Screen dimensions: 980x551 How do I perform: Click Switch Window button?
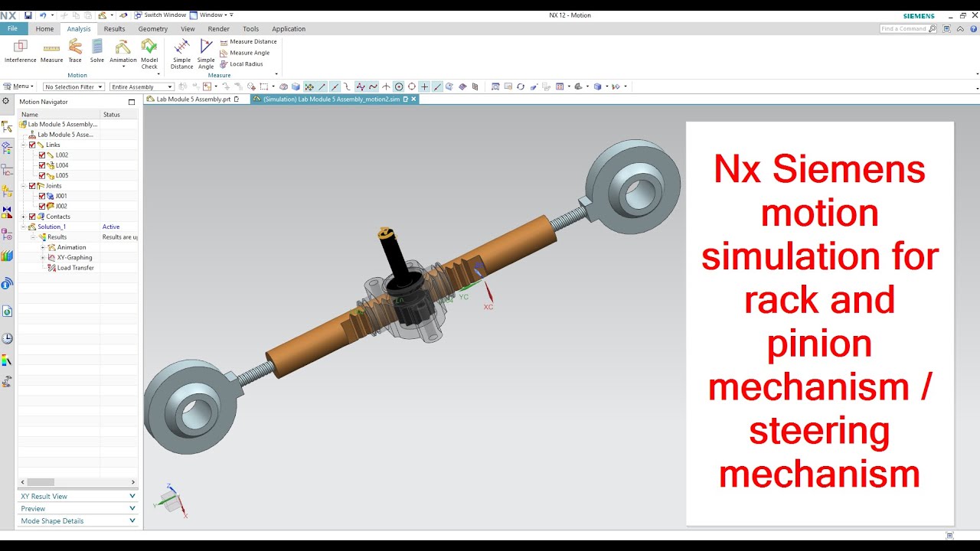[x=160, y=15]
